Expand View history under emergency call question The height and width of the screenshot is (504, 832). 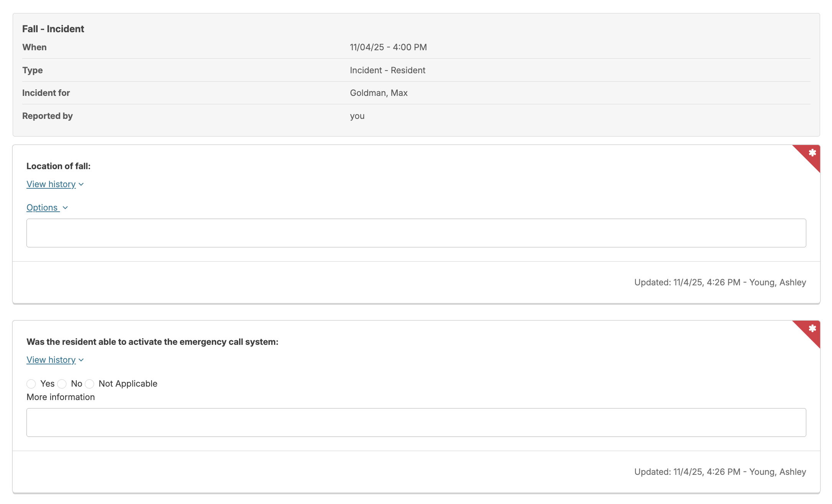pos(51,360)
